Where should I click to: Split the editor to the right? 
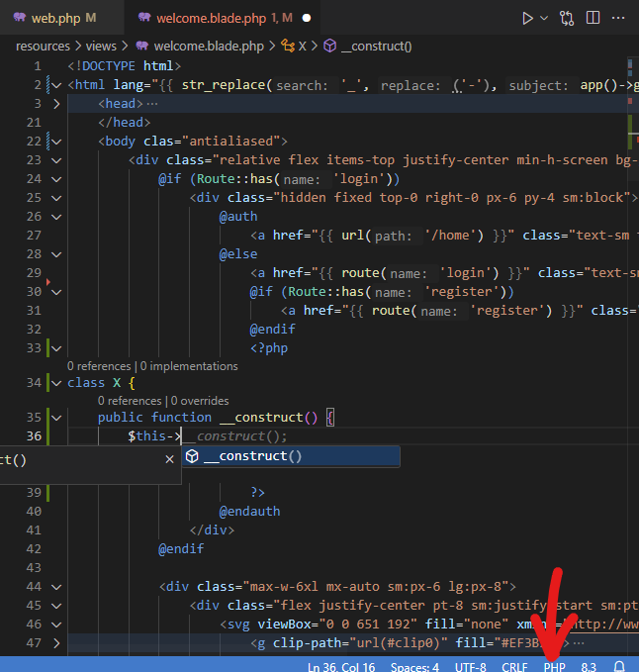593,18
